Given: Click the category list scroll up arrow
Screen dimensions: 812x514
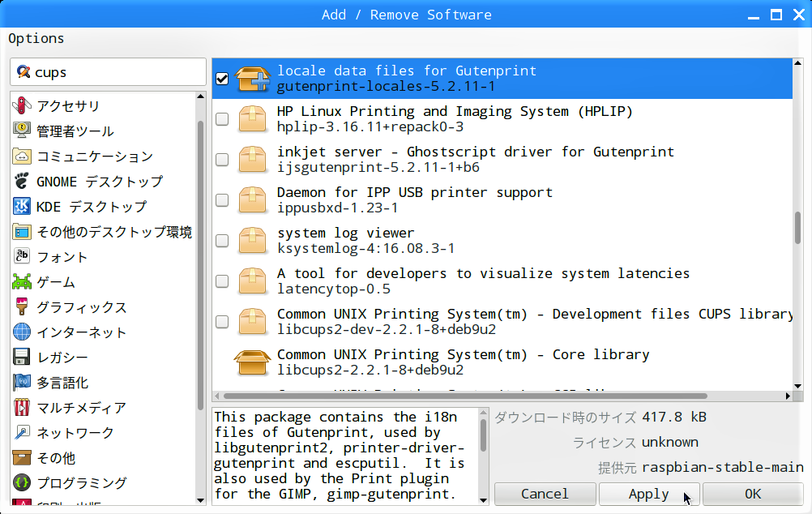Looking at the screenshot, I should 201,96.
